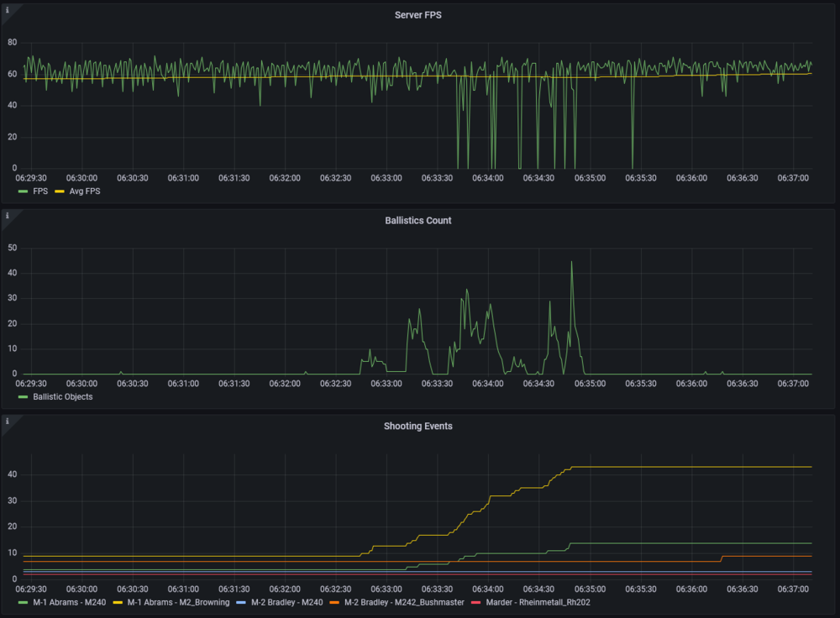Click the 06:31:30 label on Ballistics Count axis
This screenshot has width=840, height=618.
point(234,384)
